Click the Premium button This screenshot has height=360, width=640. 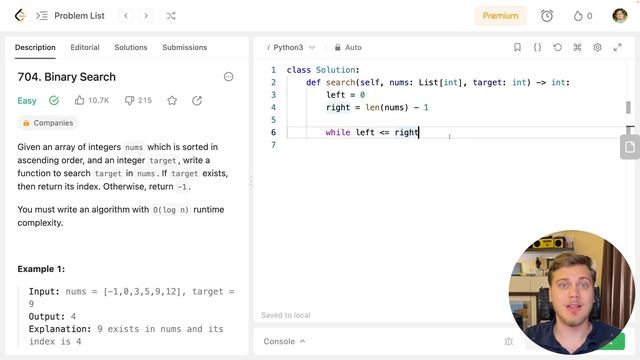click(500, 16)
